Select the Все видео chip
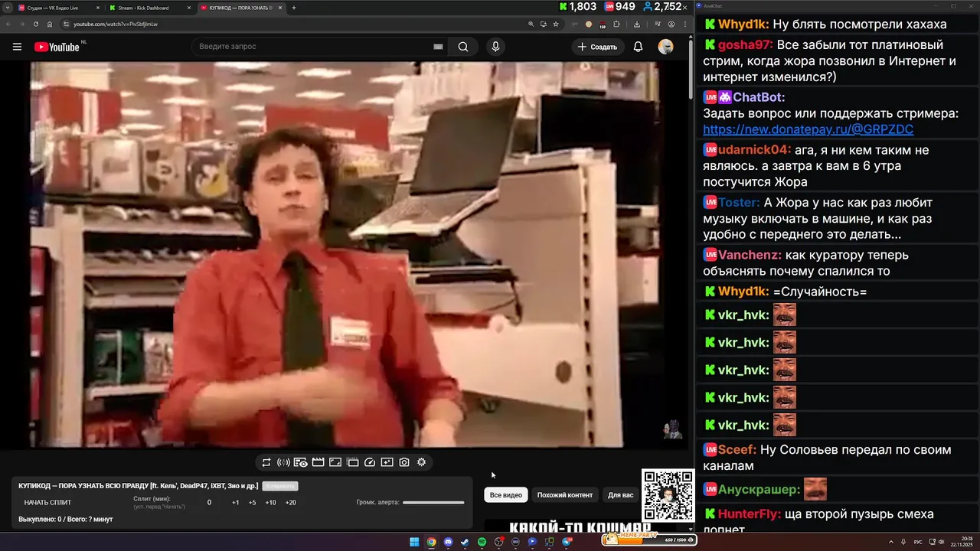Image resolution: width=980 pixels, height=551 pixels. coord(506,495)
